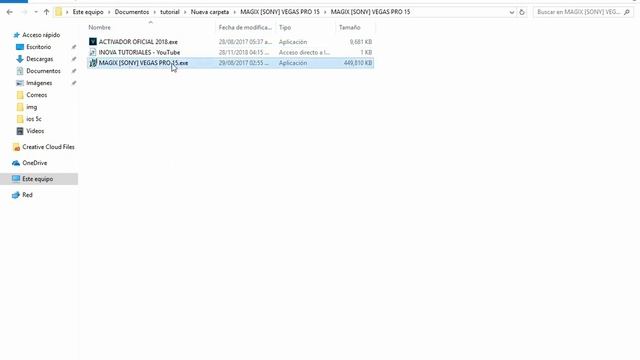Click the Escritorio desktop icon
The image size is (640, 360).
click(x=20, y=47)
